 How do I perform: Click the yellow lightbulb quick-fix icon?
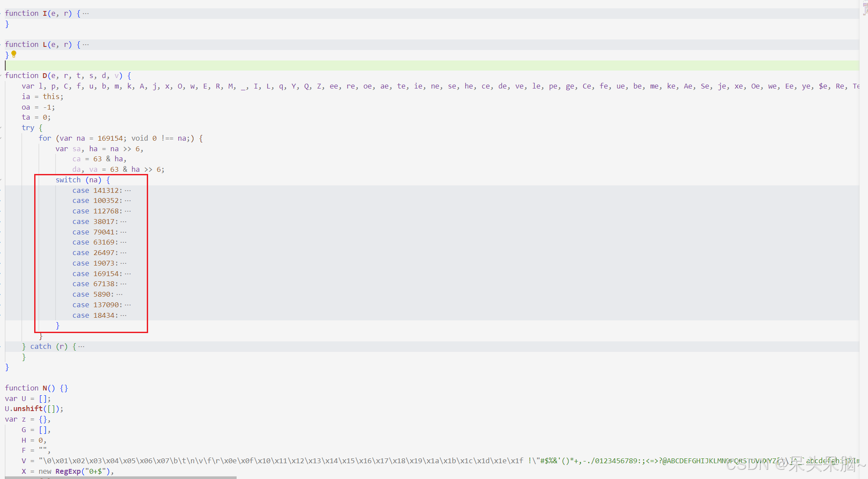[x=14, y=54]
